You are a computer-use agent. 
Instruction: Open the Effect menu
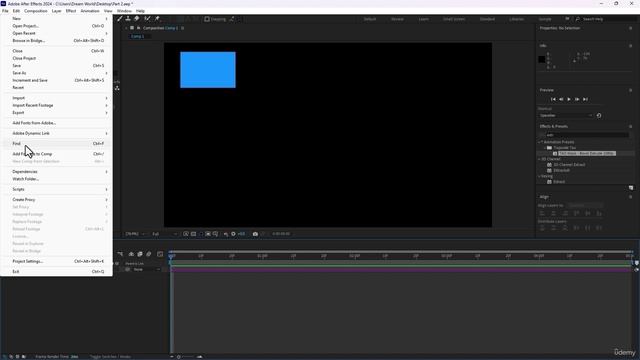click(71, 11)
